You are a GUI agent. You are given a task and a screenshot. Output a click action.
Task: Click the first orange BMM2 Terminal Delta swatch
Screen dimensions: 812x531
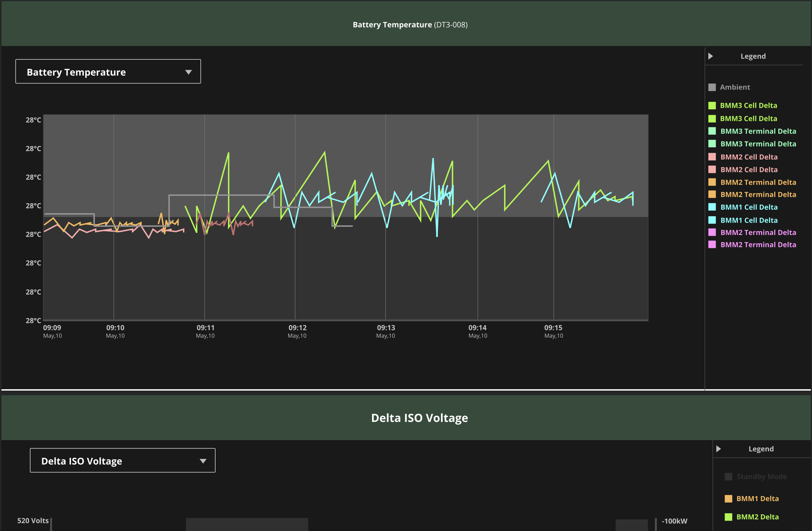(712, 182)
